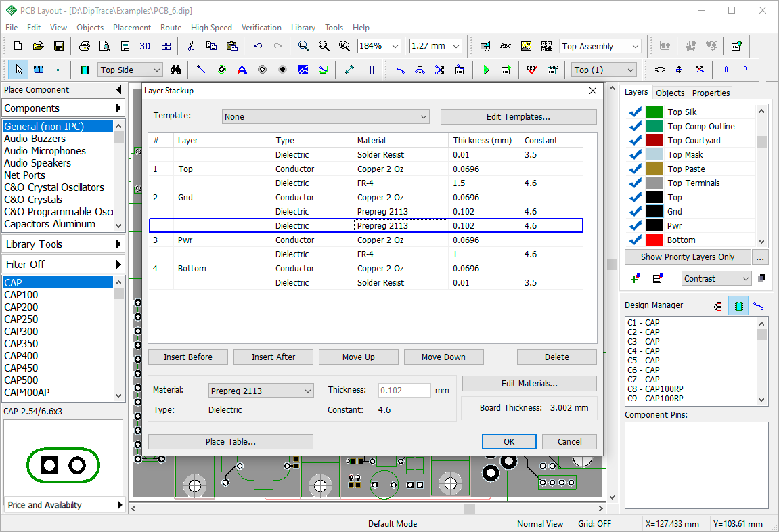Click the insert picture icon
The height and width of the screenshot is (532, 779).
coord(526,46)
